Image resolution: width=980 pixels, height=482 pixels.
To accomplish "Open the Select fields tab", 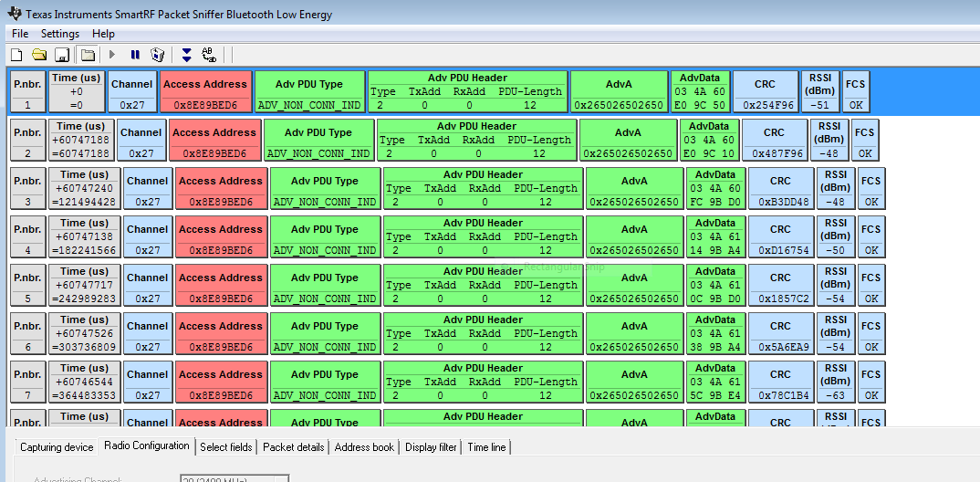I will point(226,447).
